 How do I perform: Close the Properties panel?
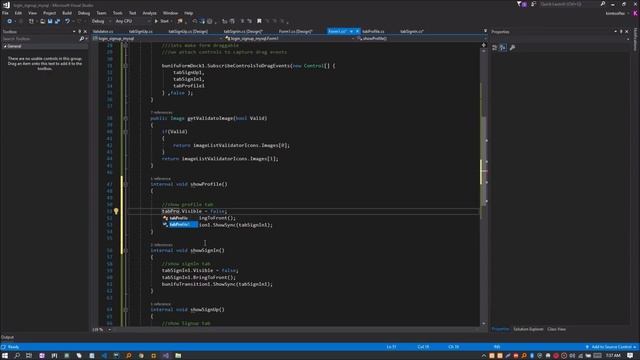coord(627,31)
